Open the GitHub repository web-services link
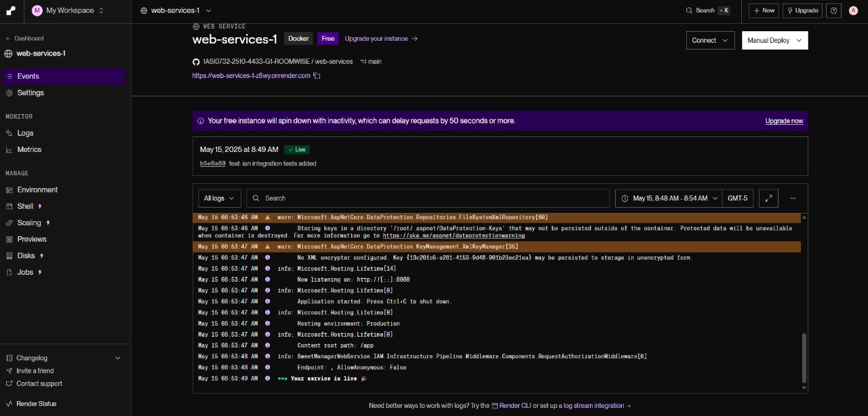The width and height of the screenshot is (868, 416). [x=278, y=61]
